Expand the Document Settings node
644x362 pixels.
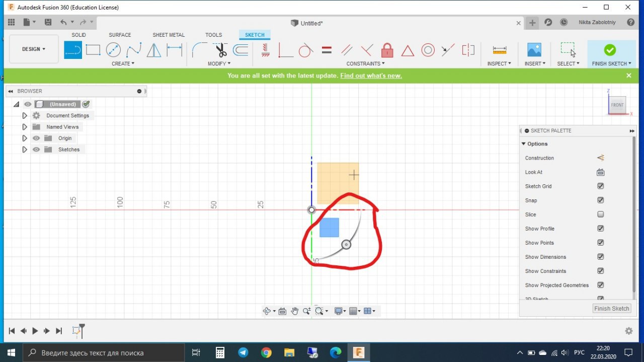24,115
